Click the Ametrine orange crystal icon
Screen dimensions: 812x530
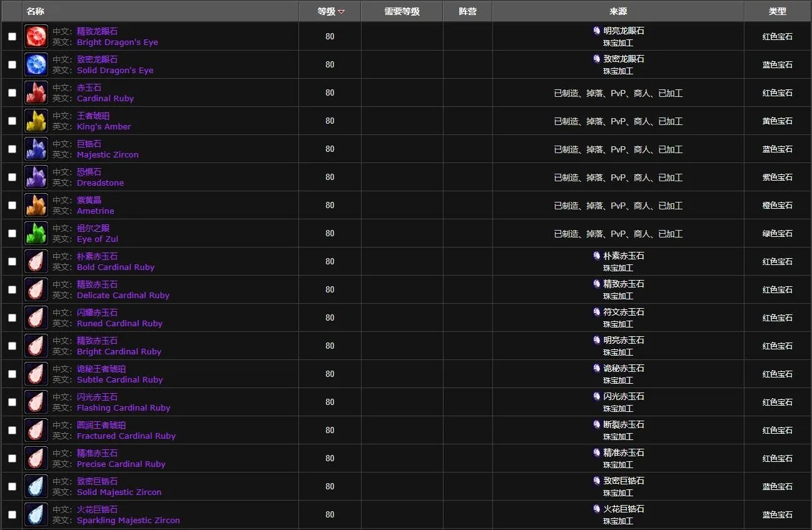(36, 205)
